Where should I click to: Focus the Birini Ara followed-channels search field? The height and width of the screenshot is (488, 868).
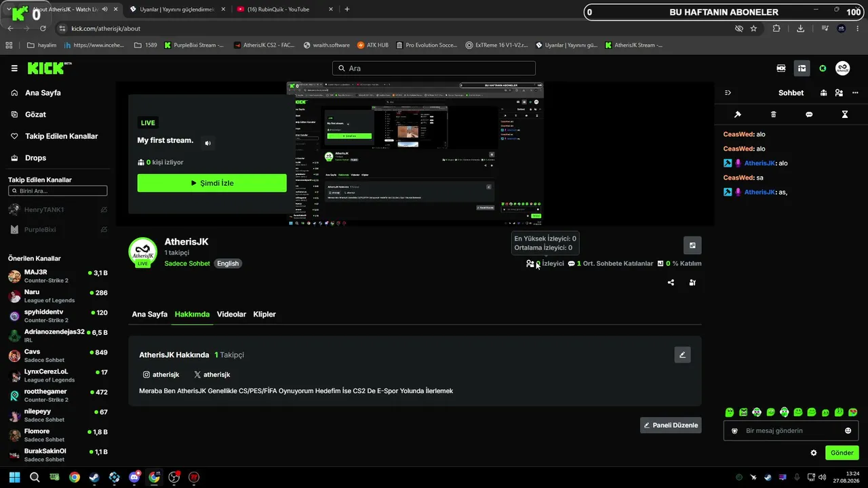coord(58,191)
